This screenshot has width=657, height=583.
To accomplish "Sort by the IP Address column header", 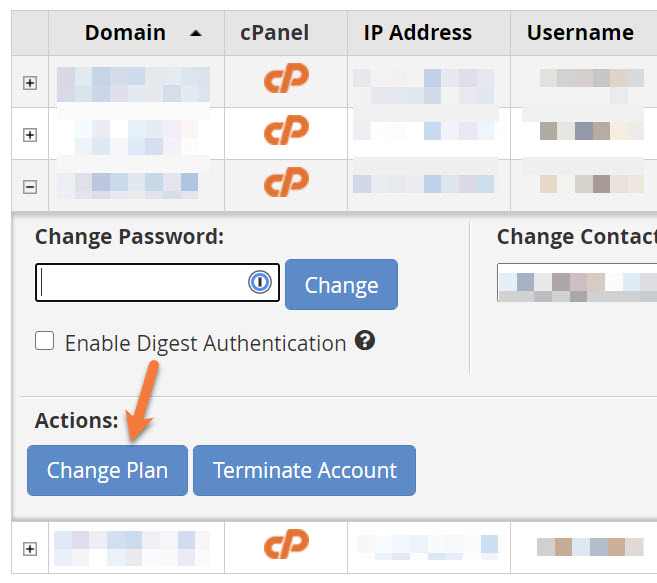I will click(x=417, y=33).
